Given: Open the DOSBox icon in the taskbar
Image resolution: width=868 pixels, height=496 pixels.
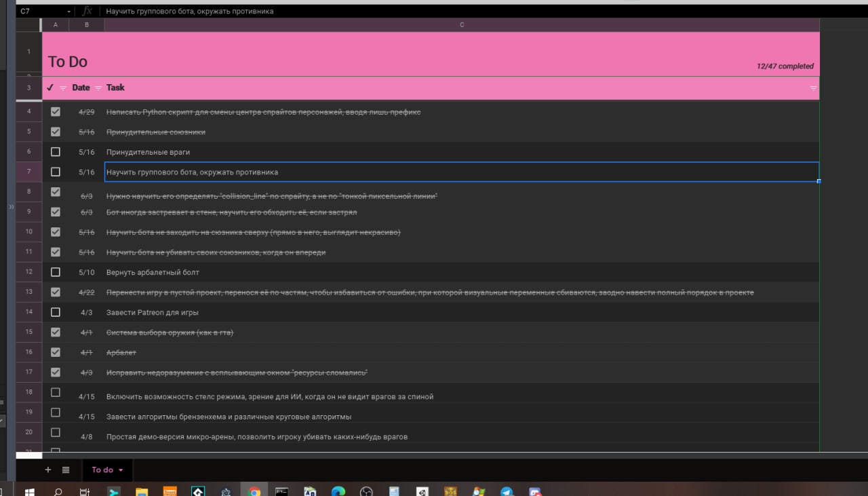Looking at the screenshot, I should tap(451, 492).
